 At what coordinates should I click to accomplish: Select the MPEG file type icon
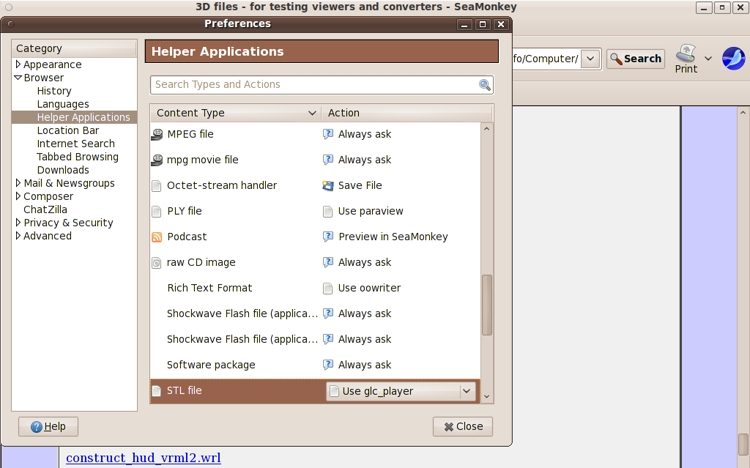click(x=157, y=134)
